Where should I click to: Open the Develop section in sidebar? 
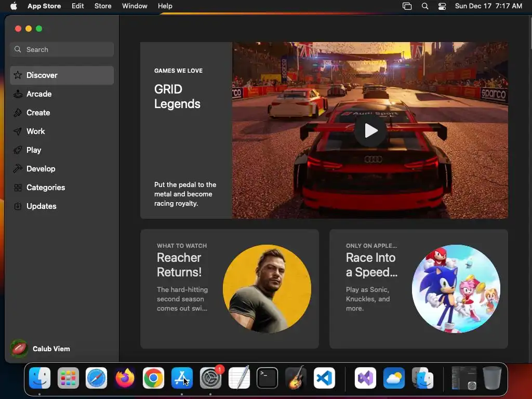coord(62,169)
